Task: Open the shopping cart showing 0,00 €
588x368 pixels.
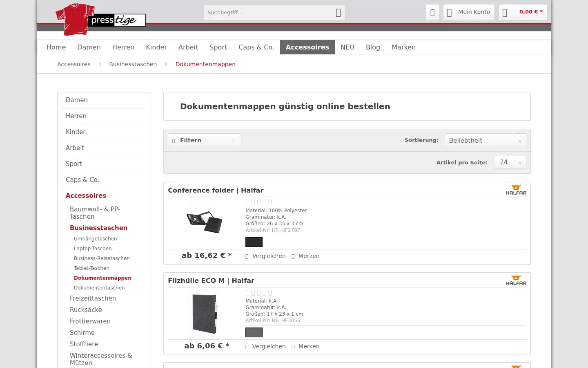Action: tap(523, 12)
